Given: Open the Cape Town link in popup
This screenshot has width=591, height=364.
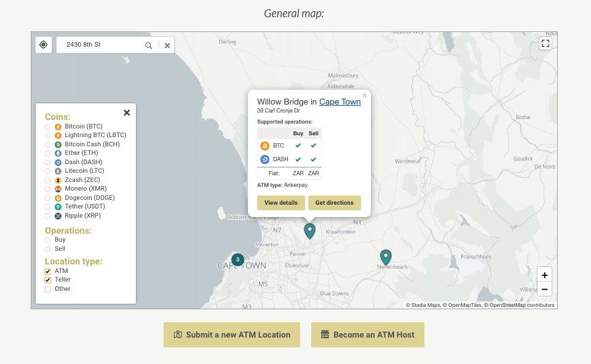Looking at the screenshot, I should 340,101.
